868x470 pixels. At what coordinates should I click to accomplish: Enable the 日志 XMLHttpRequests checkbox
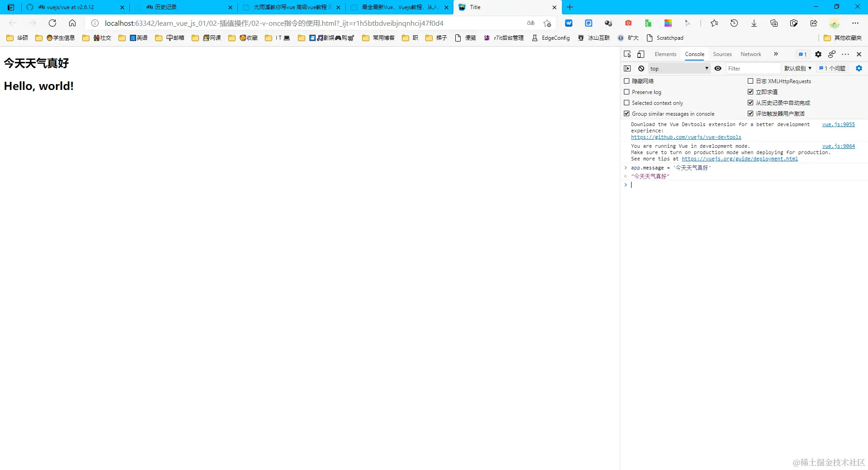(750, 81)
